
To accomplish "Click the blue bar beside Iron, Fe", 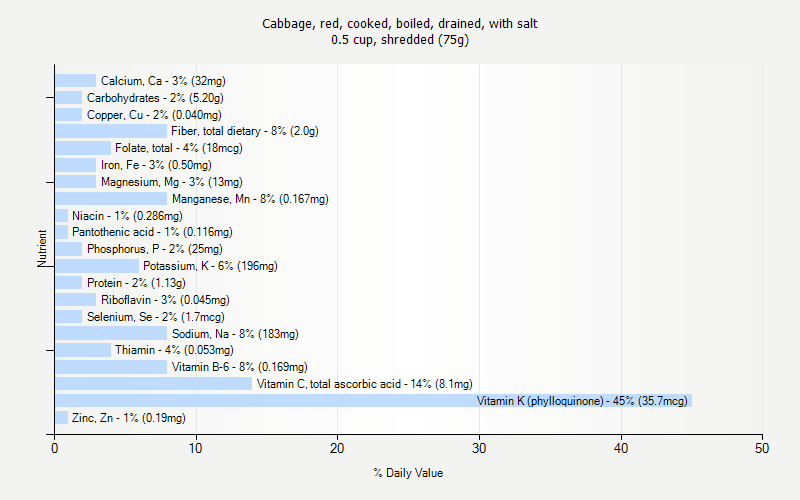I will click(x=76, y=165).
